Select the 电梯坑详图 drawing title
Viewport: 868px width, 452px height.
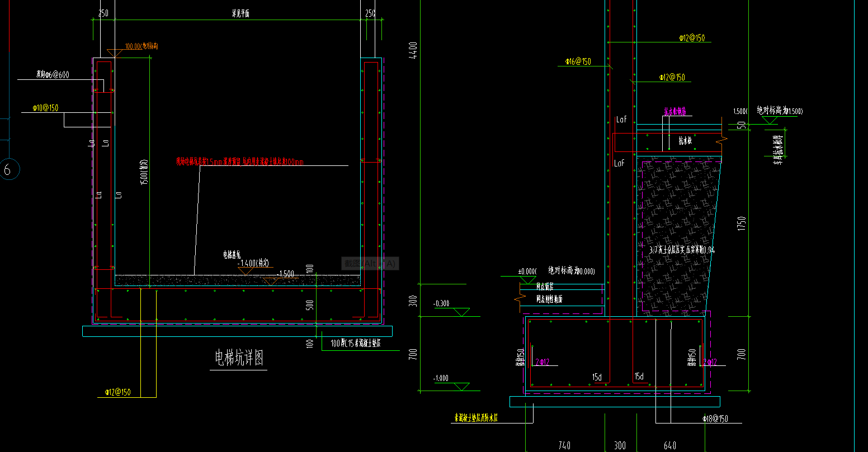tap(239, 359)
